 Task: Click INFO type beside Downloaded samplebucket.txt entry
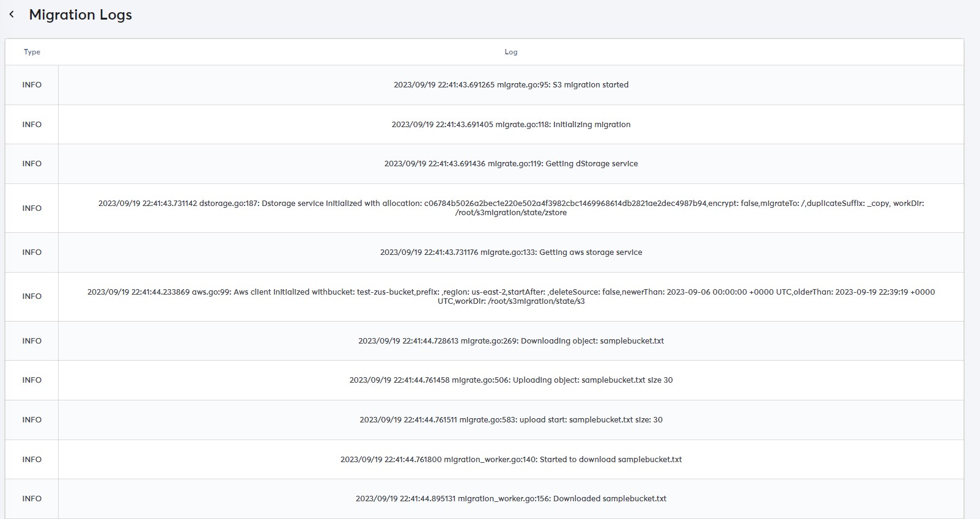coord(32,499)
